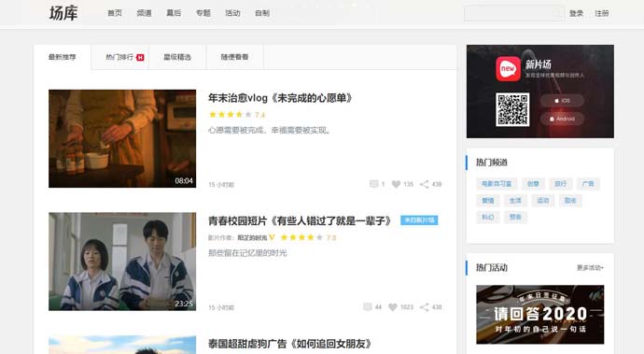644x354 pixels.
Task: Open the 08:04 vlog video thumbnail
Action: click(x=122, y=138)
